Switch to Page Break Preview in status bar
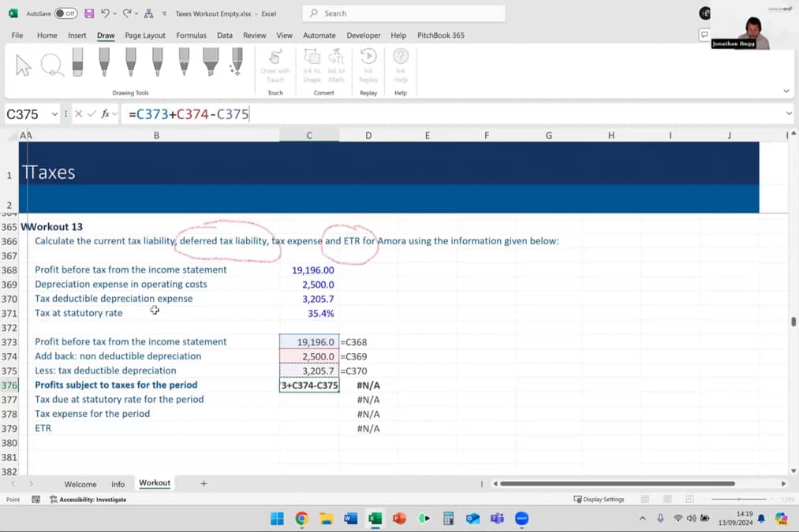The width and height of the screenshot is (799, 532). tap(689, 500)
